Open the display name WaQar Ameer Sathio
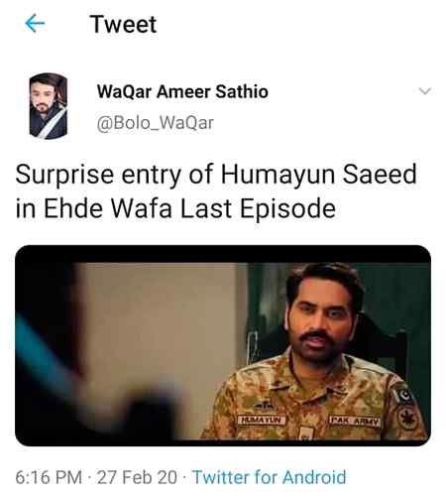 click(182, 91)
